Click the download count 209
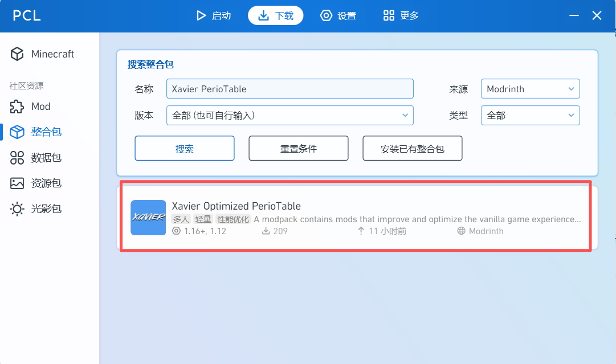This screenshot has height=364, width=616. point(280,231)
